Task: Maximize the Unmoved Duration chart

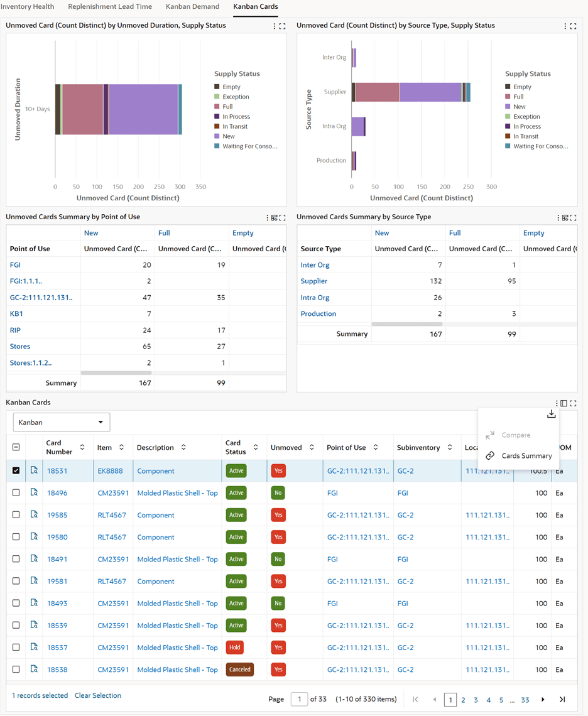Action: click(282, 26)
